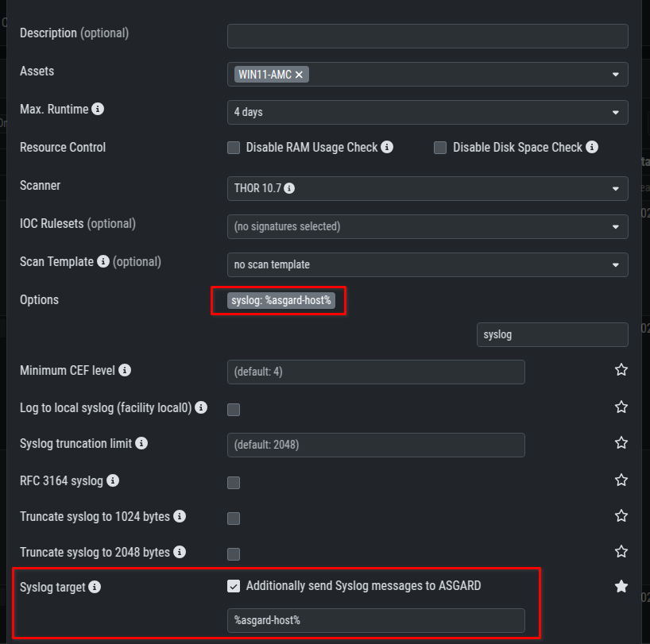Tick the Disable Disk Space Check box

440,148
